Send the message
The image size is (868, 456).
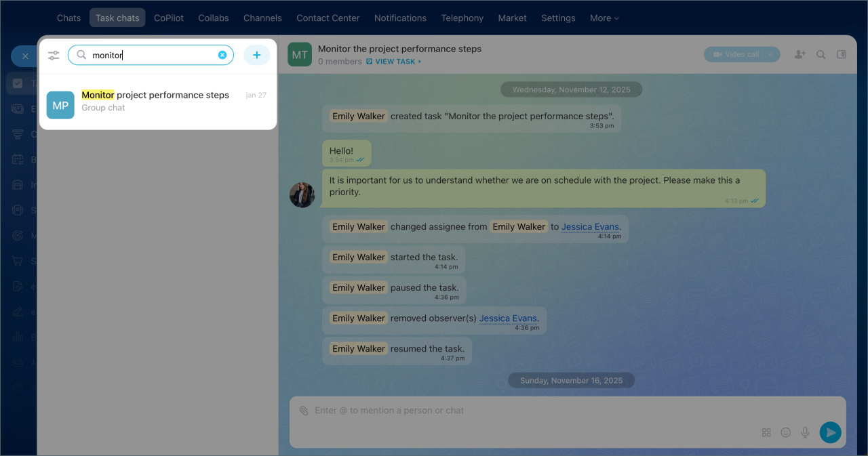[x=830, y=432]
